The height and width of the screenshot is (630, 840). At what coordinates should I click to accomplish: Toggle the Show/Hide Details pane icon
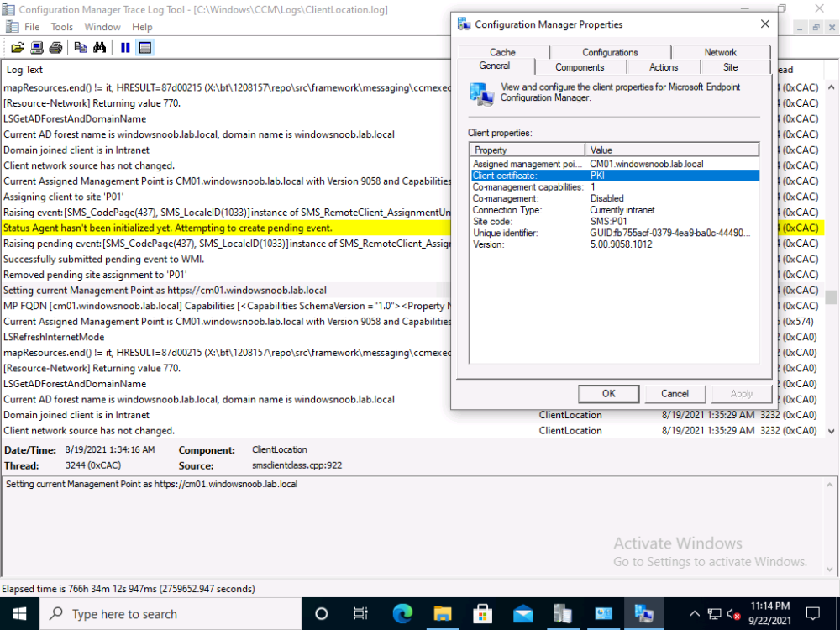pyautogui.click(x=145, y=48)
